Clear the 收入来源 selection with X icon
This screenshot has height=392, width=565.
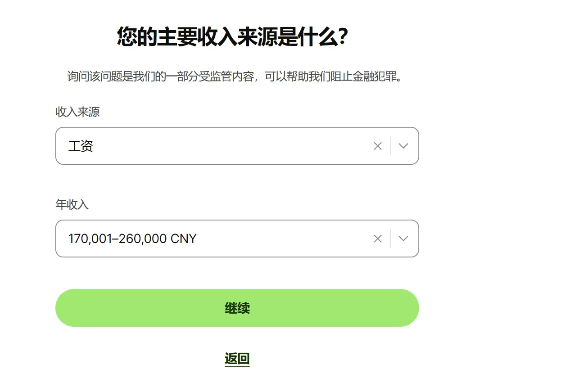click(x=378, y=146)
